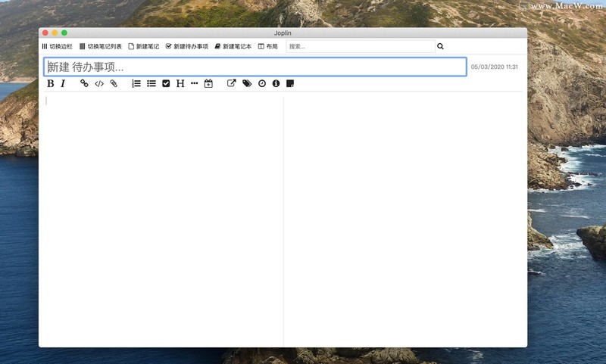606x364 pixels.
Task: Insert bulleted list
Action: [x=151, y=83]
